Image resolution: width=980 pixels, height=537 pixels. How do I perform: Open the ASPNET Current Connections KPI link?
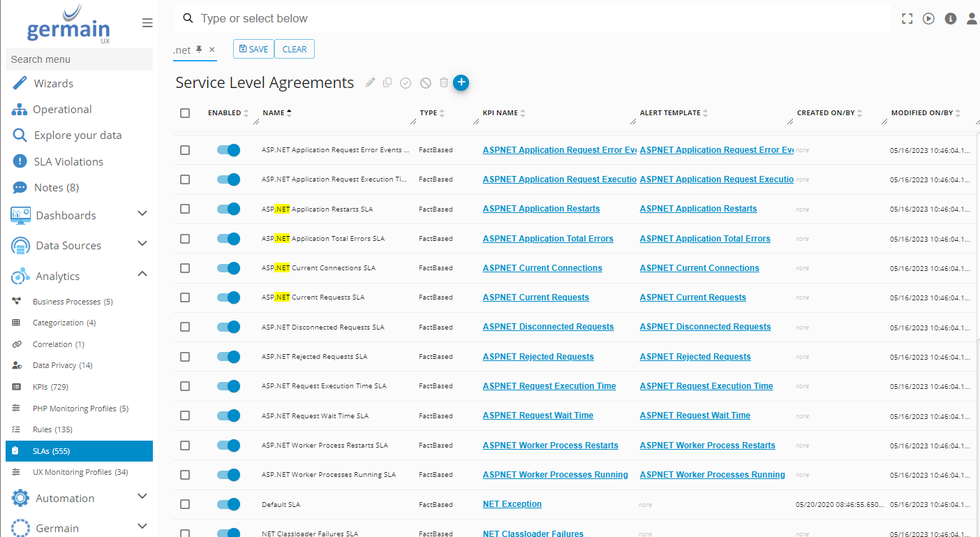click(x=542, y=268)
